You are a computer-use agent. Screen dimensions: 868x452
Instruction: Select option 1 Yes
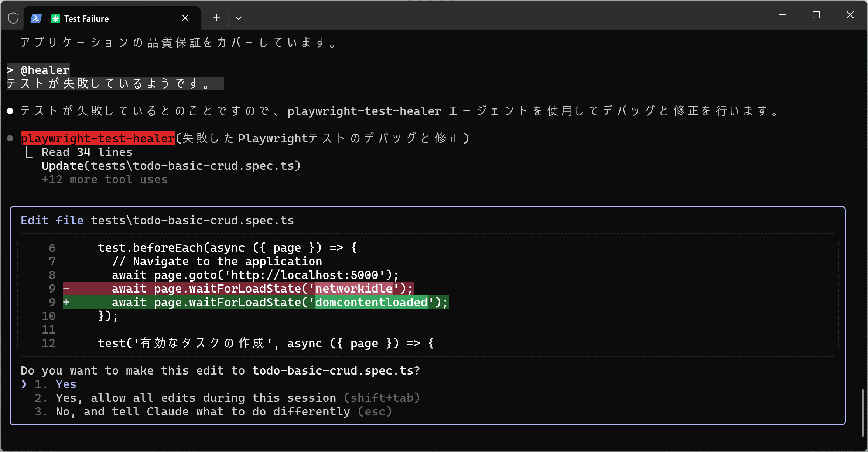click(66, 384)
